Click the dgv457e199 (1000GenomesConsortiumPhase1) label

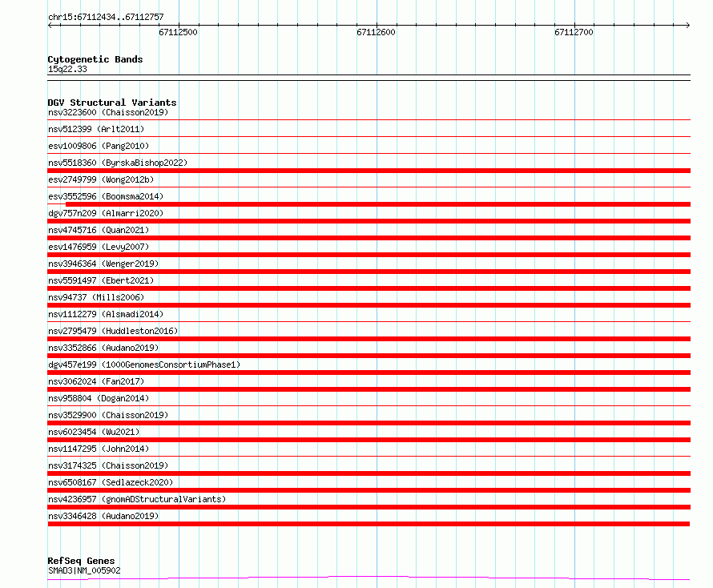click(144, 364)
